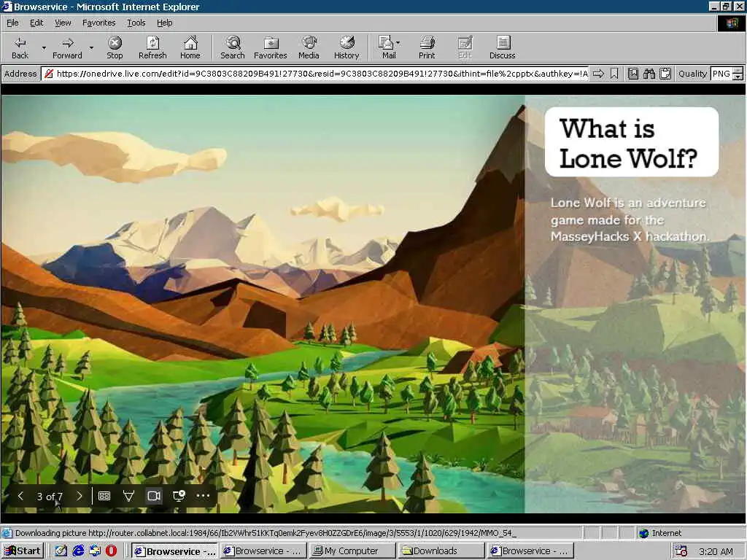
Task: Switch to second Browservice taskbar button
Action: (263, 551)
